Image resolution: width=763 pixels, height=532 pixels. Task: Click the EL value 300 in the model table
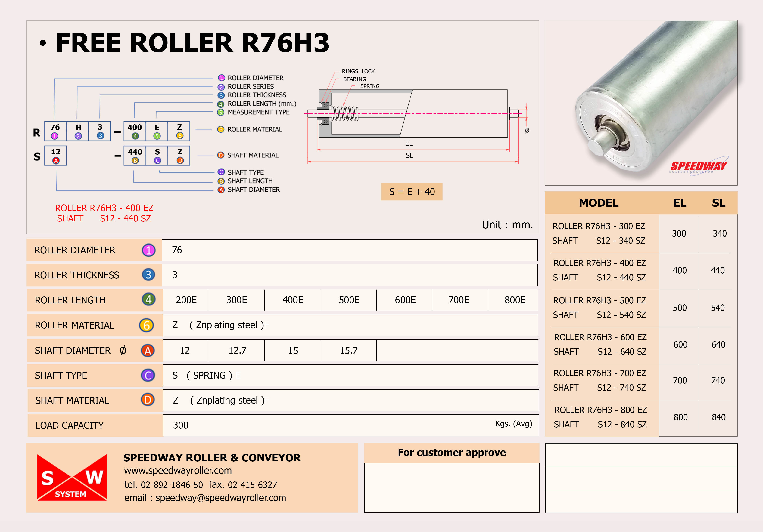[x=679, y=234]
